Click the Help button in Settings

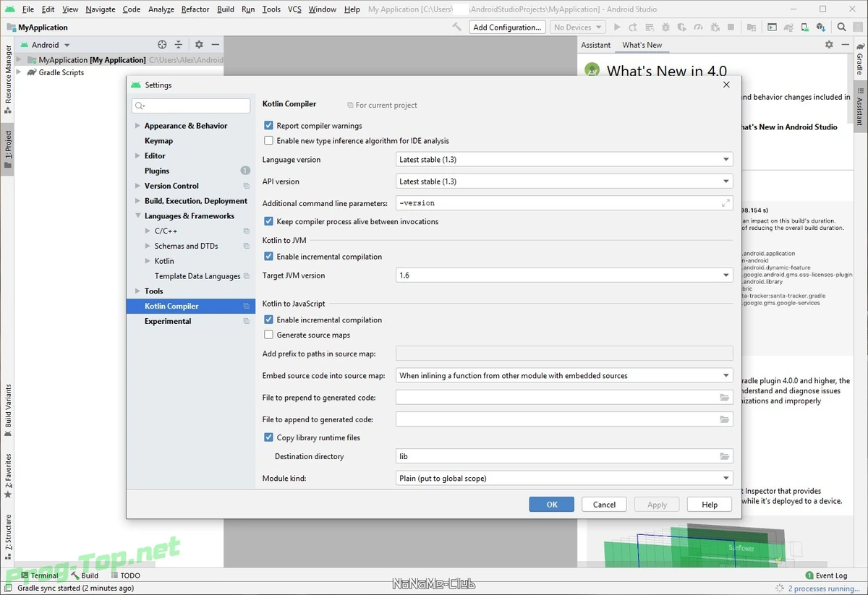coord(710,505)
